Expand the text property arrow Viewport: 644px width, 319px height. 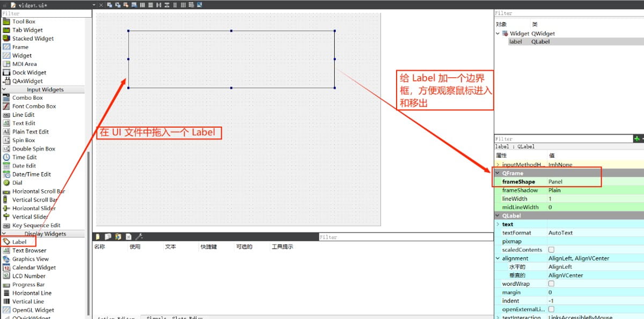click(497, 224)
